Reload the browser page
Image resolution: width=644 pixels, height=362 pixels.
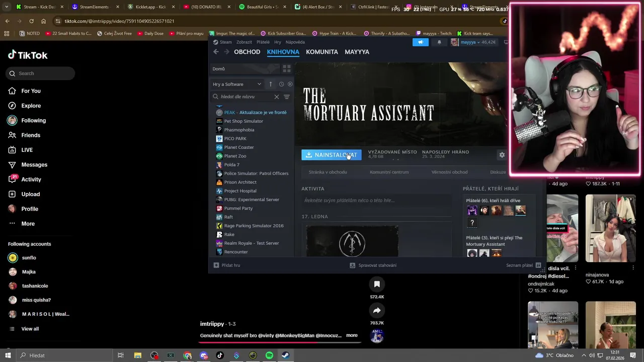point(31,21)
